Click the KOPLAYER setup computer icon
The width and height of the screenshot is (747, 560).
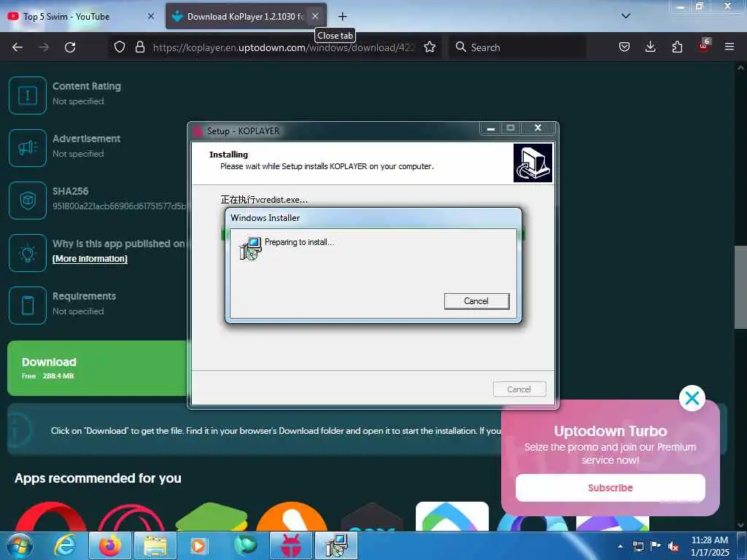pyautogui.click(x=533, y=163)
